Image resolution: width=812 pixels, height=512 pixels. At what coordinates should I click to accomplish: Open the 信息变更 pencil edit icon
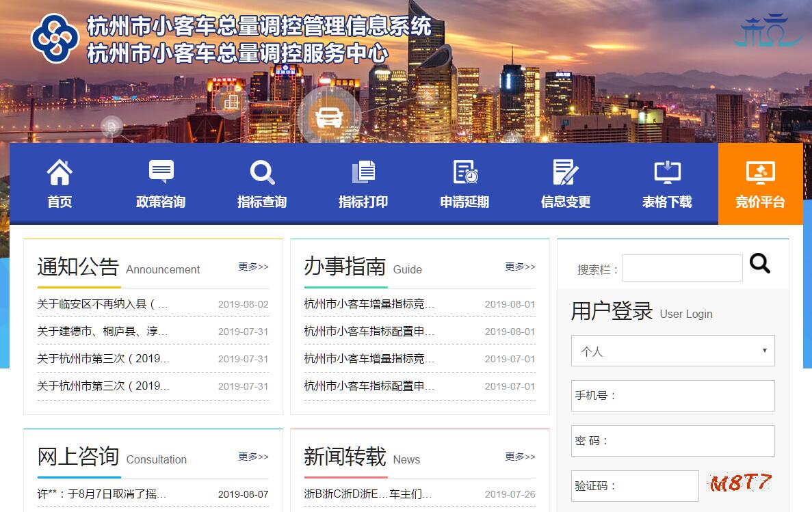tap(566, 172)
